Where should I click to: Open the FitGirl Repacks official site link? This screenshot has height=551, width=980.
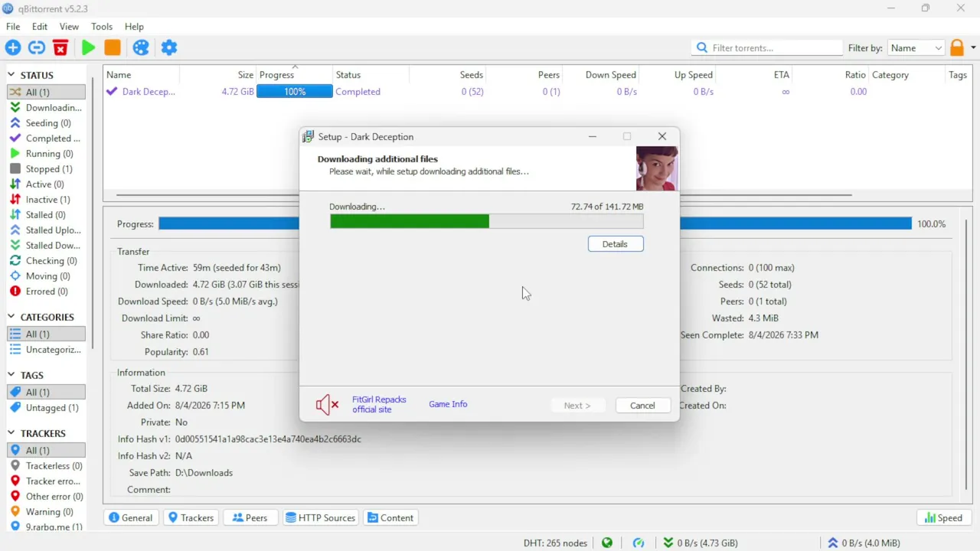pos(379,404)
